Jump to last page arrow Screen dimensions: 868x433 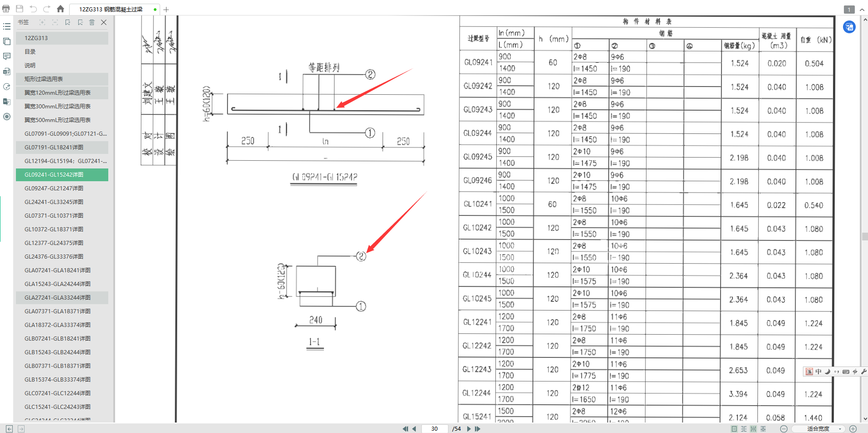pyautogui.click(x=477, y=428)
